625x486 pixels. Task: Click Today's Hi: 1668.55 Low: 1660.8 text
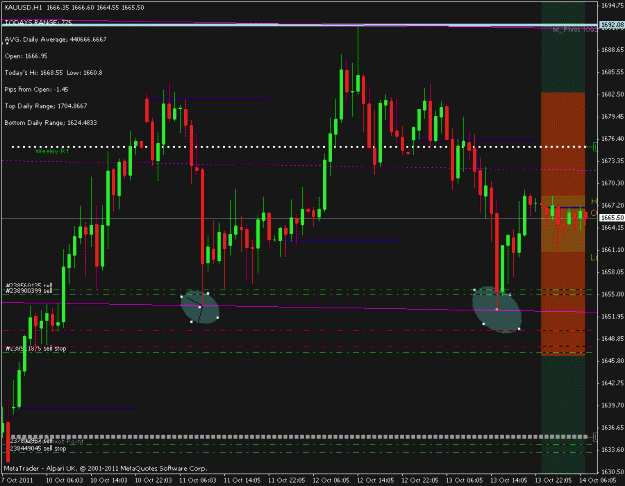(x=53, y=73)
